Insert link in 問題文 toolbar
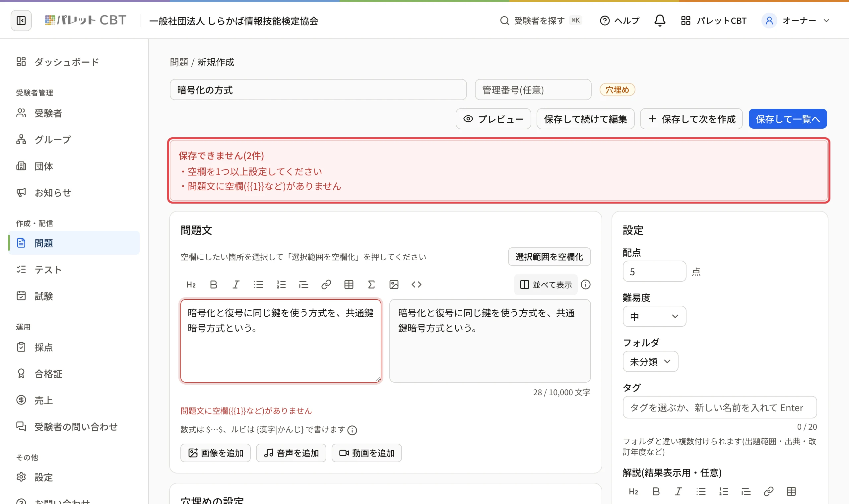Screen dimensions: 849x504 point(326,284)
